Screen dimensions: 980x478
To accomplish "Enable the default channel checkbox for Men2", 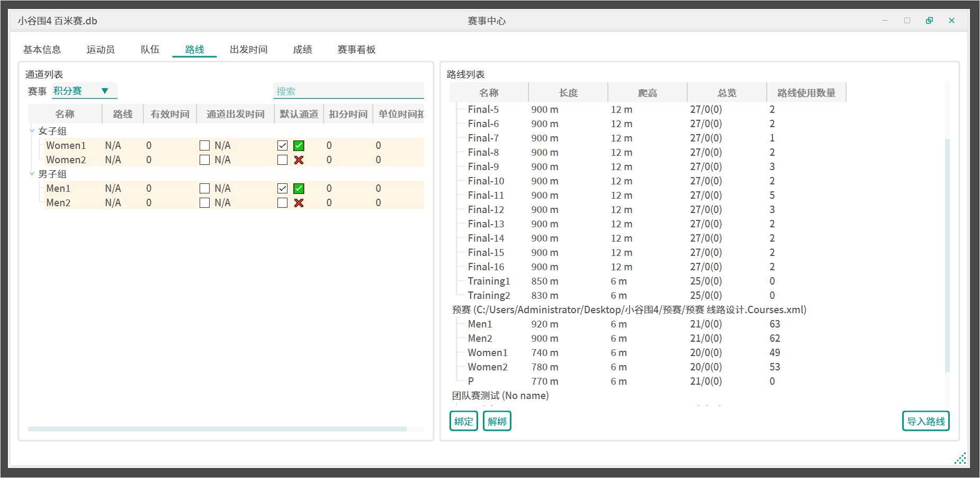I will [x=283, y=203].
